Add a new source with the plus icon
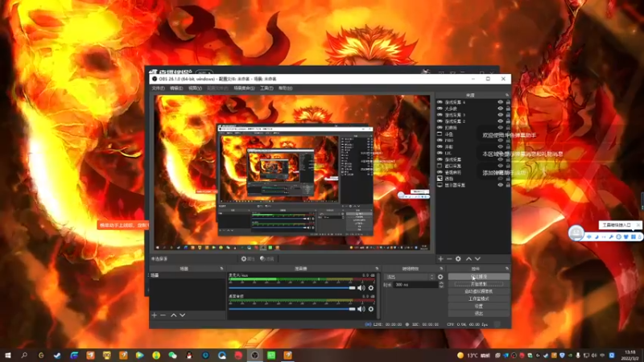Image resolution: width=644 pixels, height=362 pixels. (440, 259)
